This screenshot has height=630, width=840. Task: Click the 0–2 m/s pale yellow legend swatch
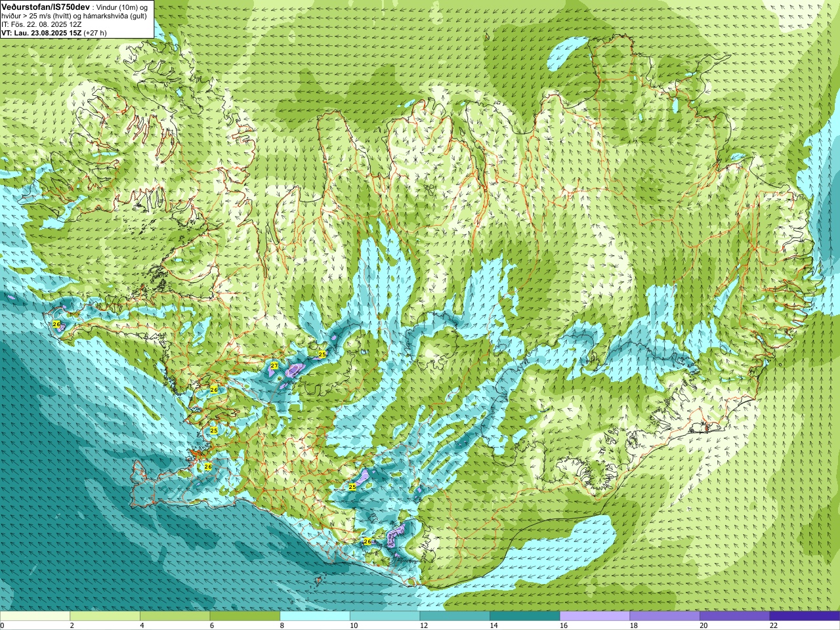tap(35, 616)
